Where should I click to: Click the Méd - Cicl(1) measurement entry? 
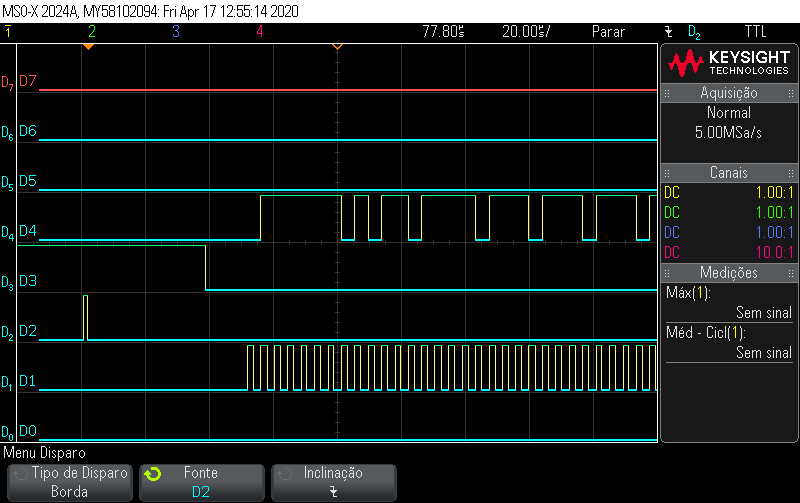tap(729, 343)
